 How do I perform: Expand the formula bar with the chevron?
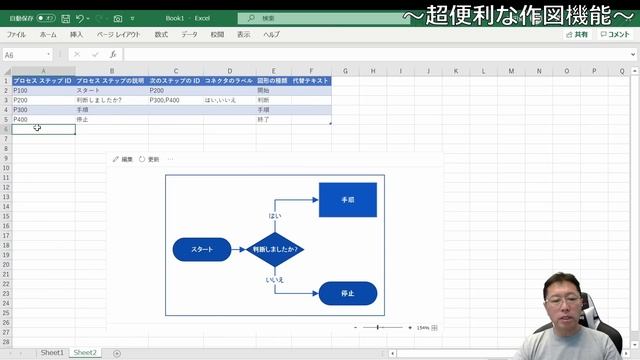(633, 54)
